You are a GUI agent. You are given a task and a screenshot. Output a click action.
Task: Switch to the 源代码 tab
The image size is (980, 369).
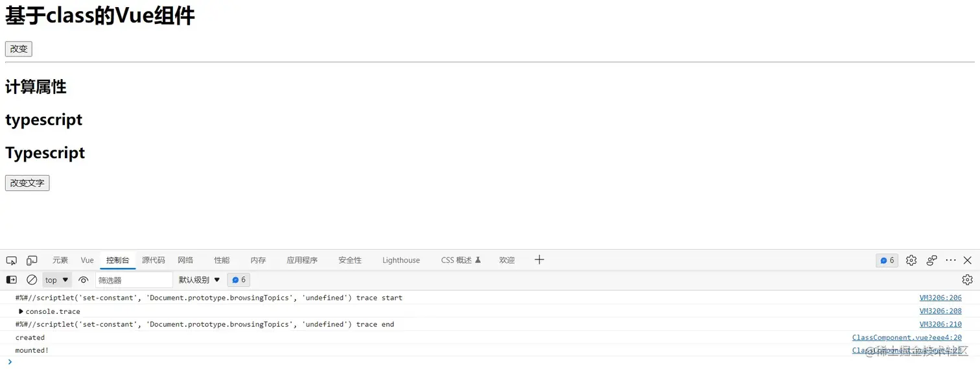(154, 260)
